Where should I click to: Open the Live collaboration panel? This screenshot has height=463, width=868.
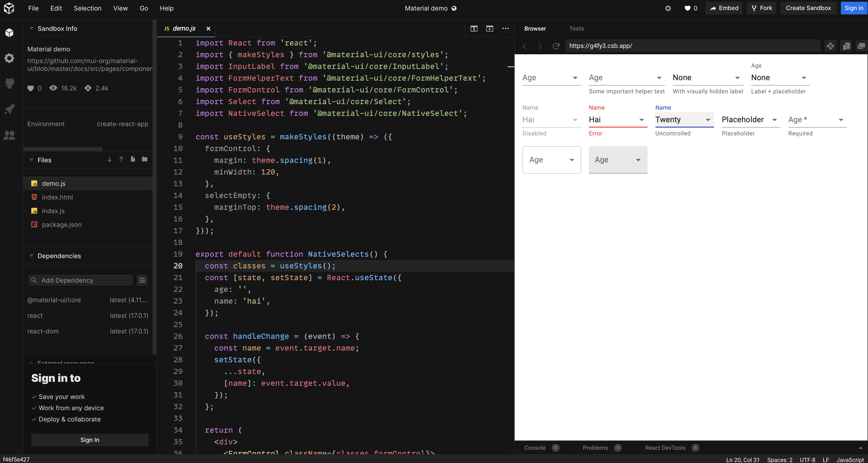[x=10, y=135]
